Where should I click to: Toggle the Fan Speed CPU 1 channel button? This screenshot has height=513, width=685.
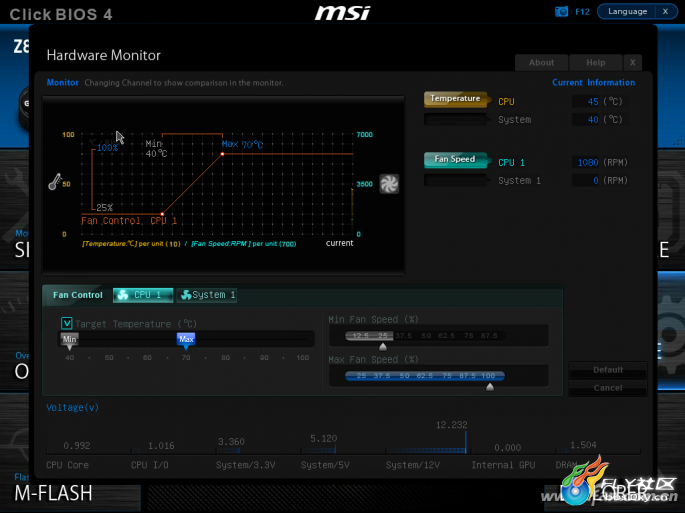point(455,160)
